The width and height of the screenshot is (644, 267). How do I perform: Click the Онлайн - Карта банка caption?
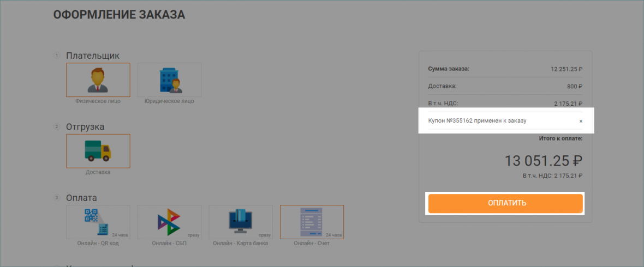point(241,243)
